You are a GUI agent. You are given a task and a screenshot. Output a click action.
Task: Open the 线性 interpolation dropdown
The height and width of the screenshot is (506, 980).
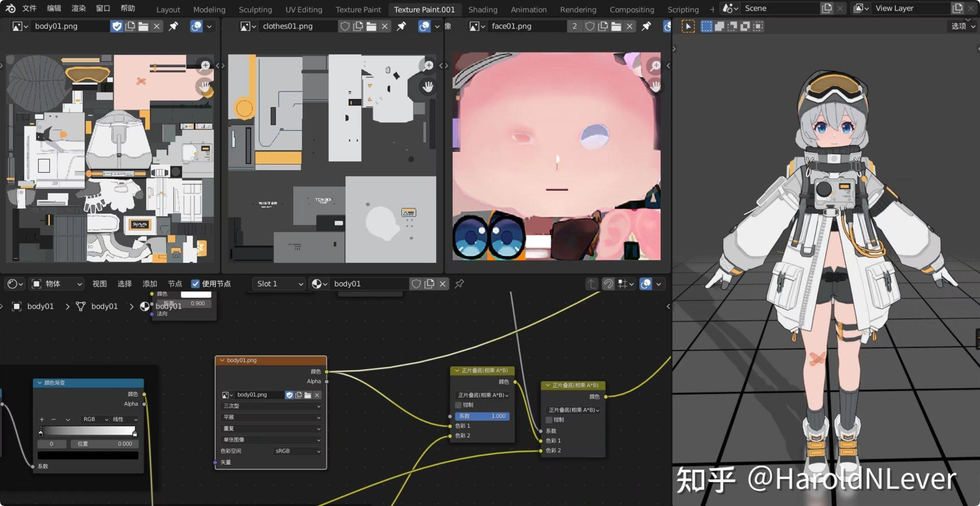point(124,420)
